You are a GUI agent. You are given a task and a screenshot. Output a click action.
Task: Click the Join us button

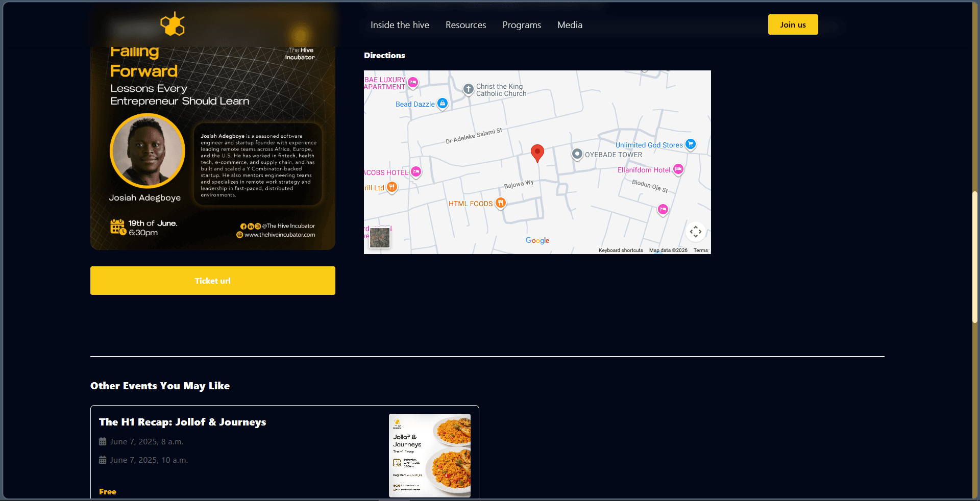click(x=793, y=24)
